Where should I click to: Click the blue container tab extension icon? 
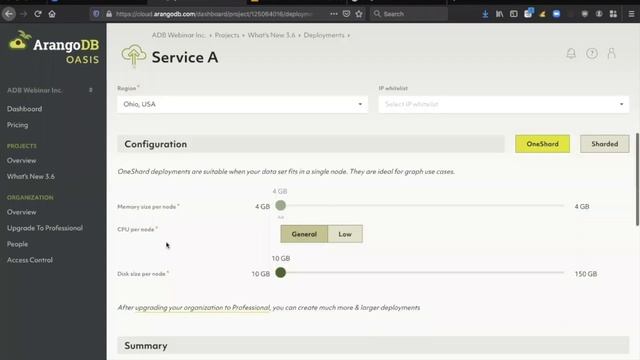pos(556,14)
